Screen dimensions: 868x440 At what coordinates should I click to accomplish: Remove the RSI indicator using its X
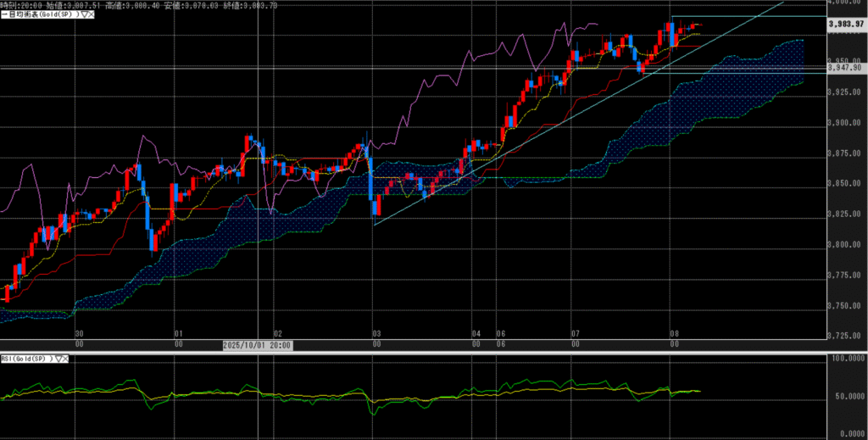tap(67, 359)
